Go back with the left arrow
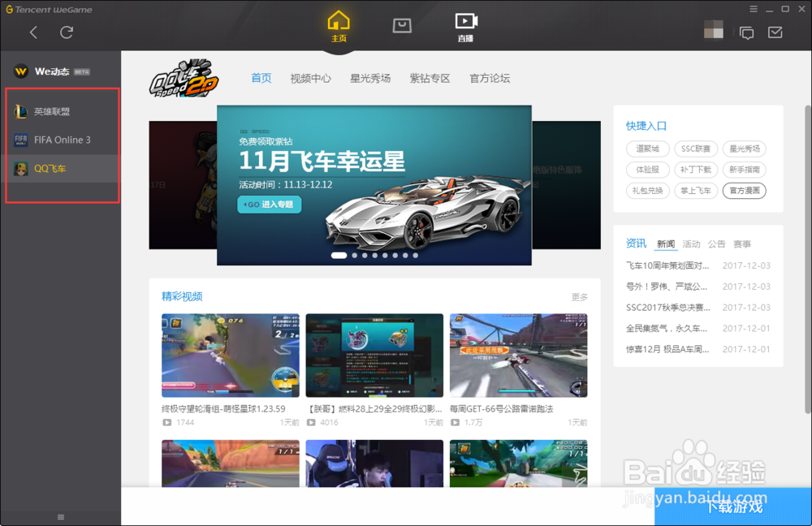The image size is (812, 526). (33, 32)
